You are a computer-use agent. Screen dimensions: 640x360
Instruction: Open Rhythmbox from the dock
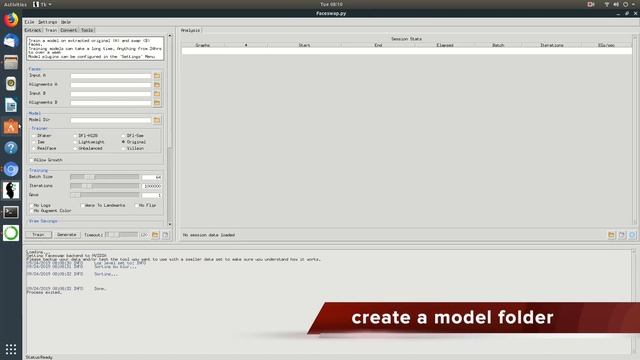tap(11, 83)
